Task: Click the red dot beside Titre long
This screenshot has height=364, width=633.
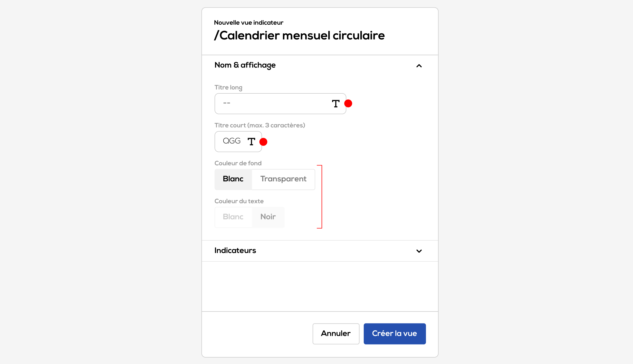Action: [x=348, y=103]
